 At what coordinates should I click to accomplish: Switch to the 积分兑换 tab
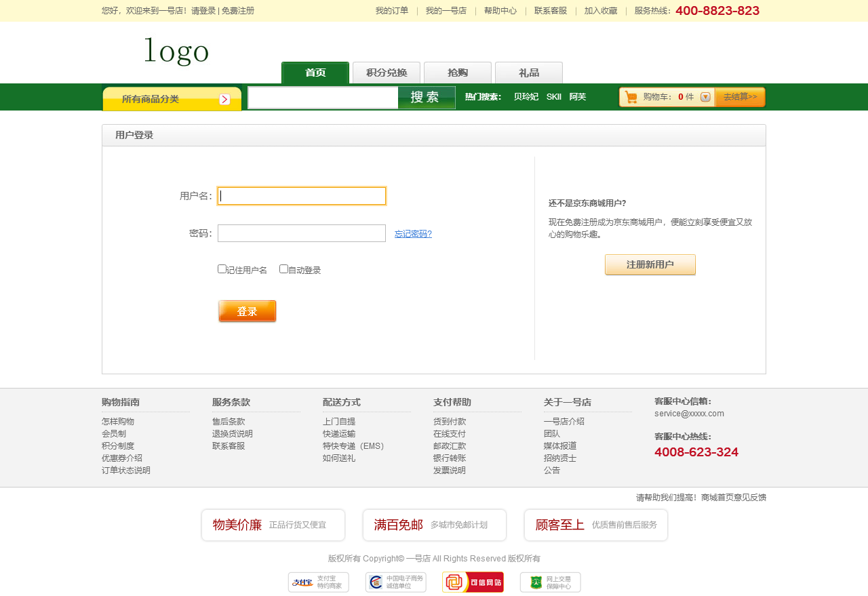[x=387, y=73]
